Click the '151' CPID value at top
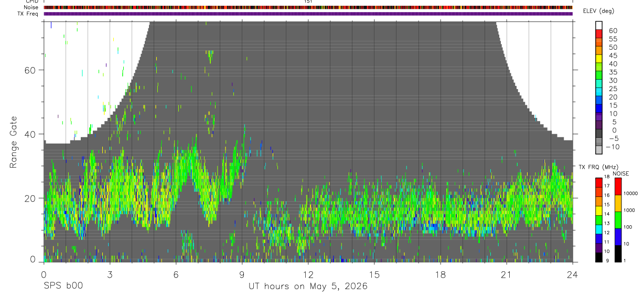 [x=308, y=2]
